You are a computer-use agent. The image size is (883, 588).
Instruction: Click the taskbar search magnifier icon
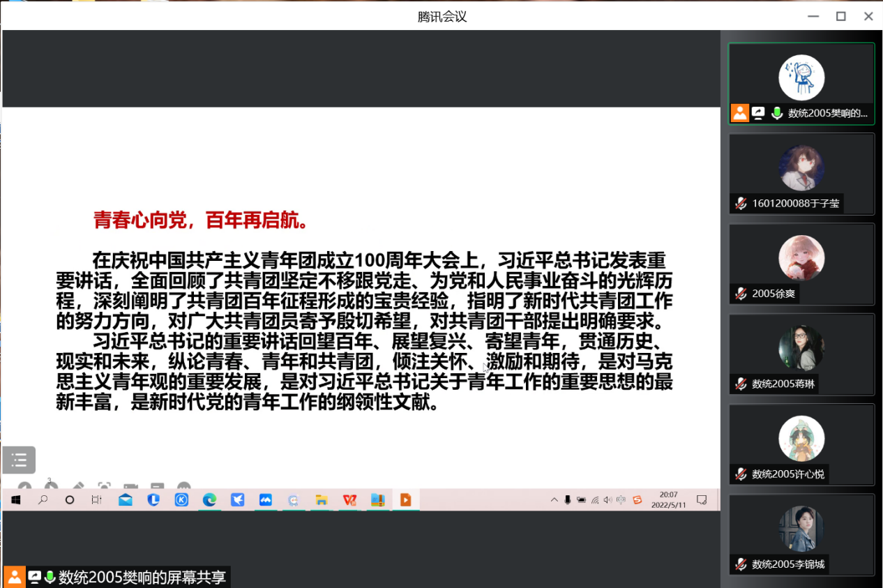[x=43, y=499]
